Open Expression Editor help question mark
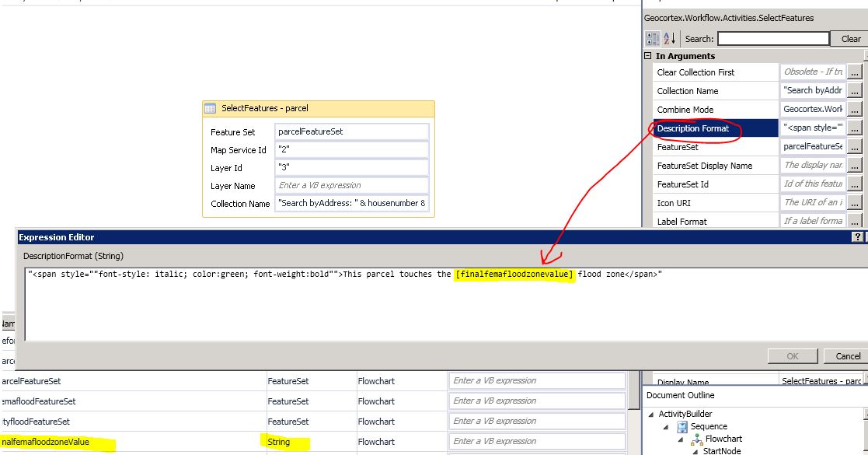Viewport: 868px width, 455px height. click(x=857, y=237)
